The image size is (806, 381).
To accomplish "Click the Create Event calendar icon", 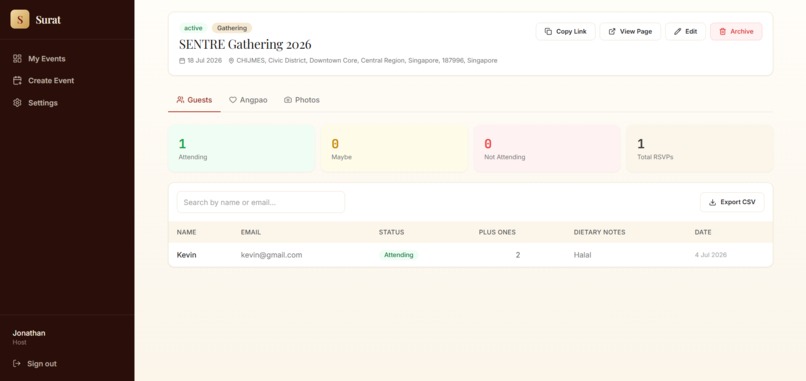I will (x=17, y=81).
